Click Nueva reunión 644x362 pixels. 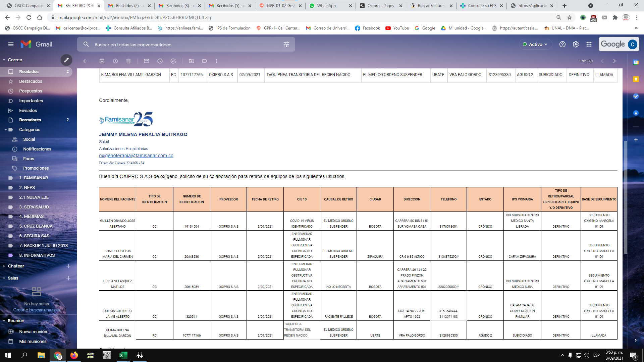[x=33, y=332]
